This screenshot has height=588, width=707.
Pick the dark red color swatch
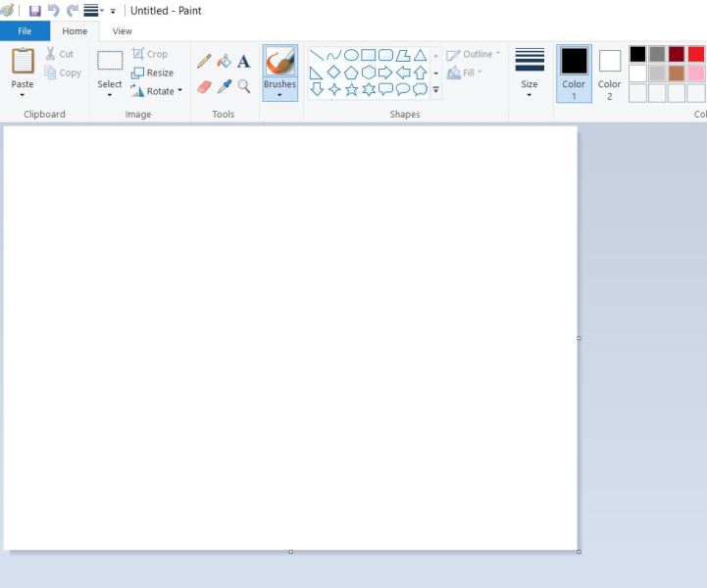tap(677, 54)
